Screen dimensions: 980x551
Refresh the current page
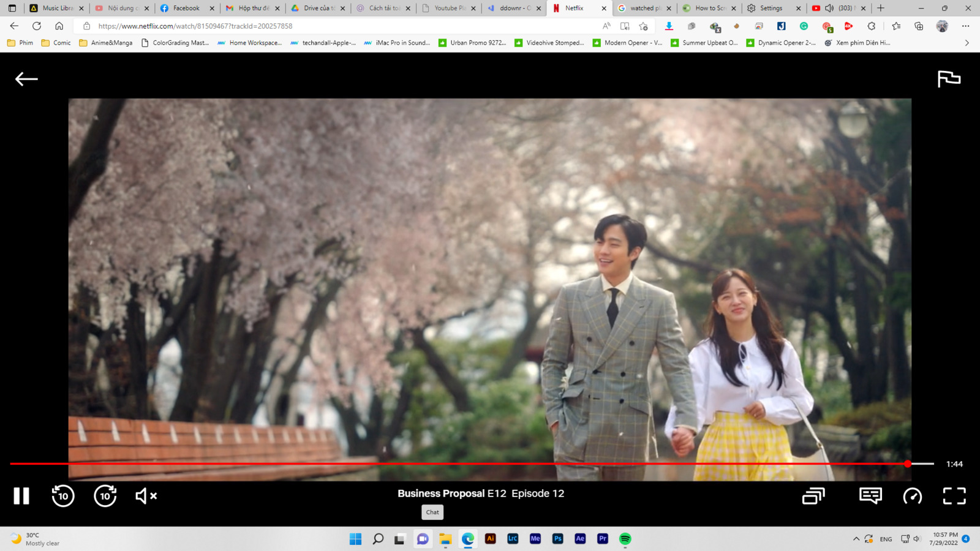pos(37,26)
